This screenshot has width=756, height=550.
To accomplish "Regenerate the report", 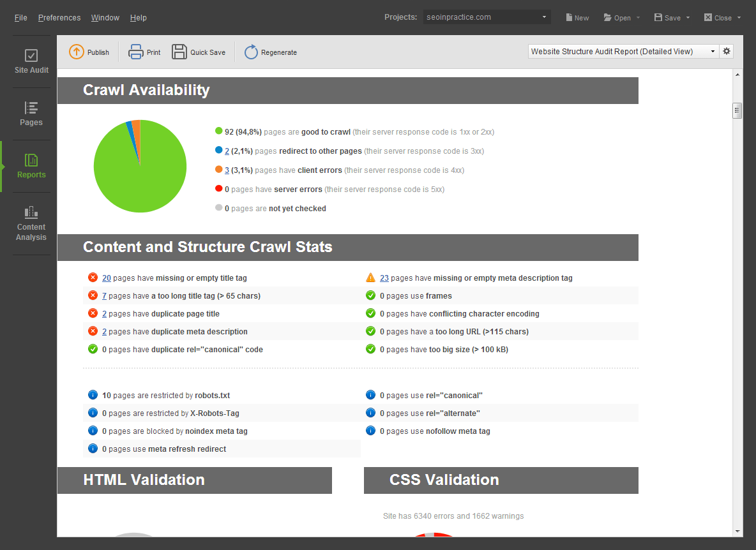I will 252,52.
